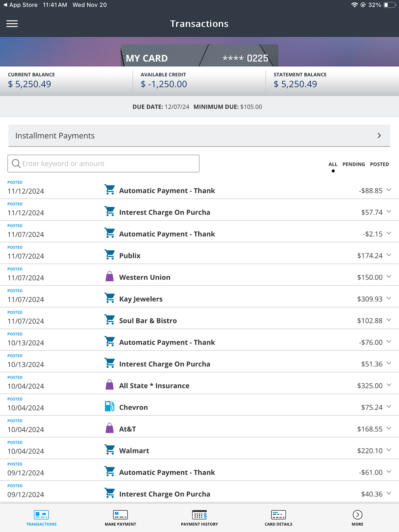The height and width of the screenshot is (532, 399).
Task: Tap the At&T bag icon
Action: pos(110,428)
